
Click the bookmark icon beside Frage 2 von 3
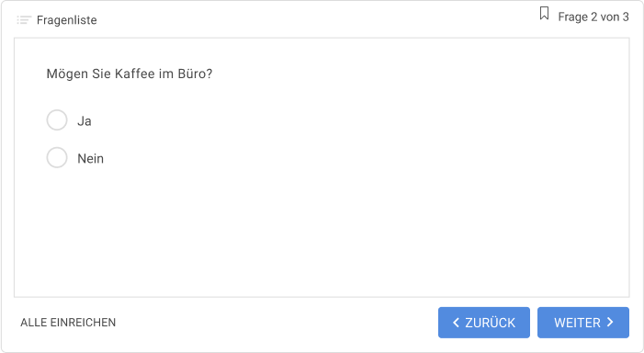tap(544, 14)
